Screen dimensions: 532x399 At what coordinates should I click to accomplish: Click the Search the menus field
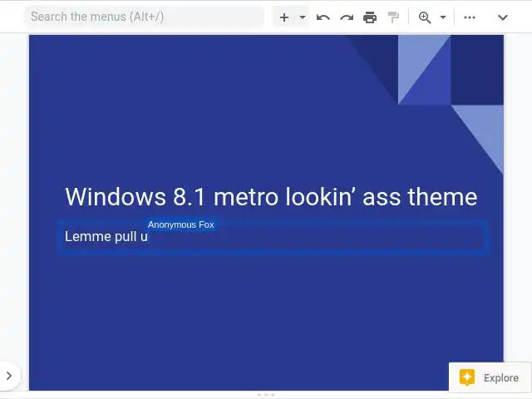coord(144,17)
